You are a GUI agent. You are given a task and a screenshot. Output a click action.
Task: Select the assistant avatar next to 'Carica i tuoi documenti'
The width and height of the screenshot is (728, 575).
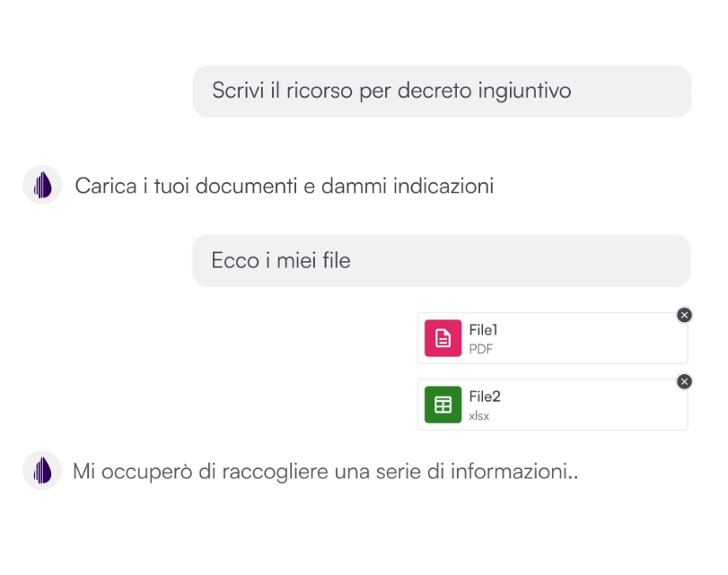click(x=40, y=185)
